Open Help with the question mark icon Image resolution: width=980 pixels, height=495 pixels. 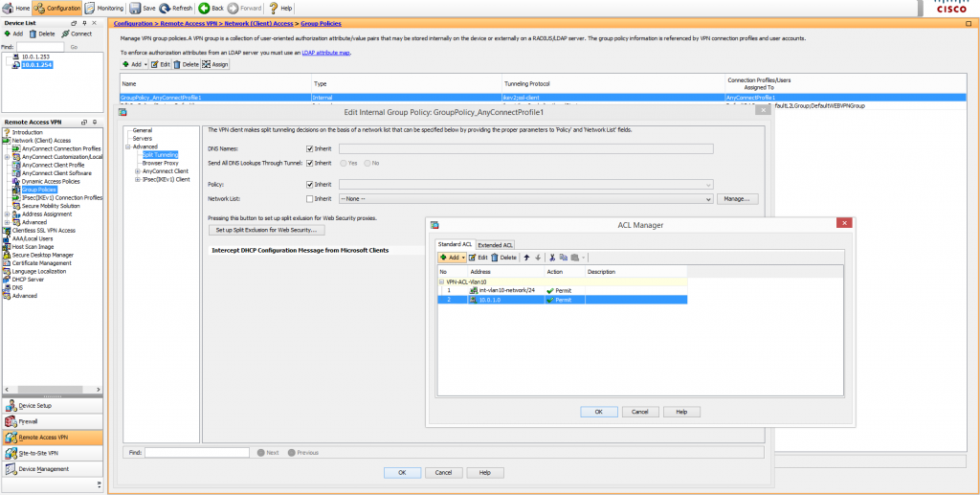pyautogui.click(x=280, y=8)
